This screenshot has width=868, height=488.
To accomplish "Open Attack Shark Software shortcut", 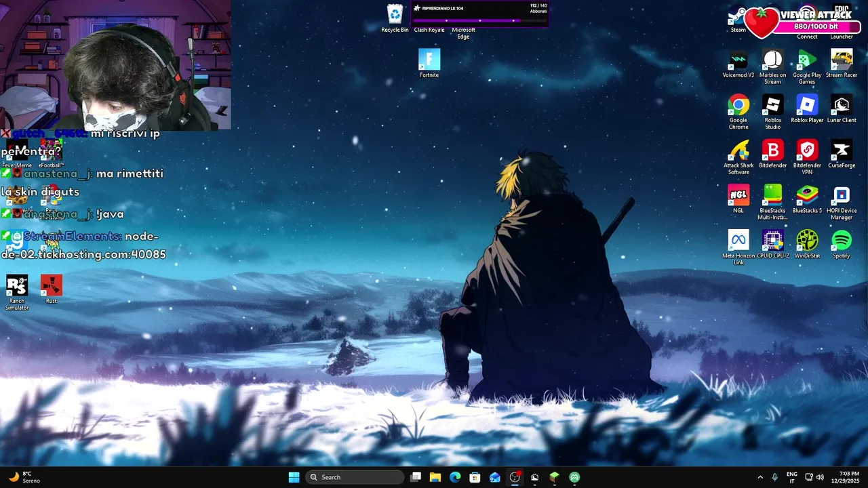I will point(738,157).
